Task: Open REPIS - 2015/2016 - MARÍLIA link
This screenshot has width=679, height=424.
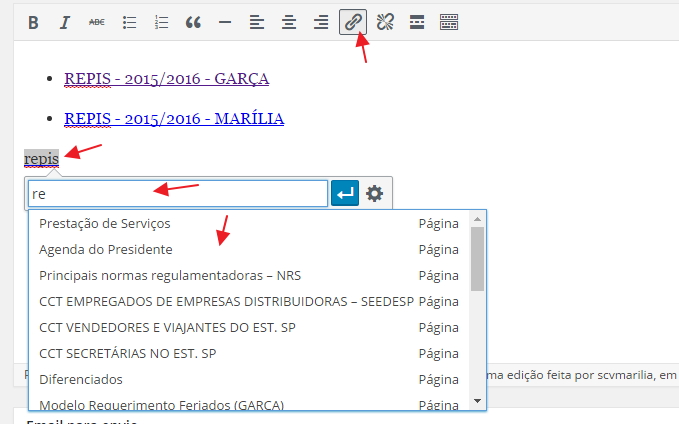Action: pyautogui.click(x=174, y=119)
